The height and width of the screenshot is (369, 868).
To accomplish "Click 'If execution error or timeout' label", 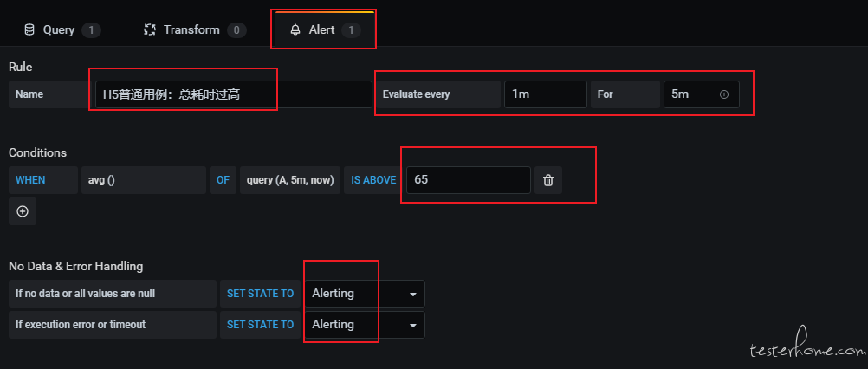I will 113,325.
